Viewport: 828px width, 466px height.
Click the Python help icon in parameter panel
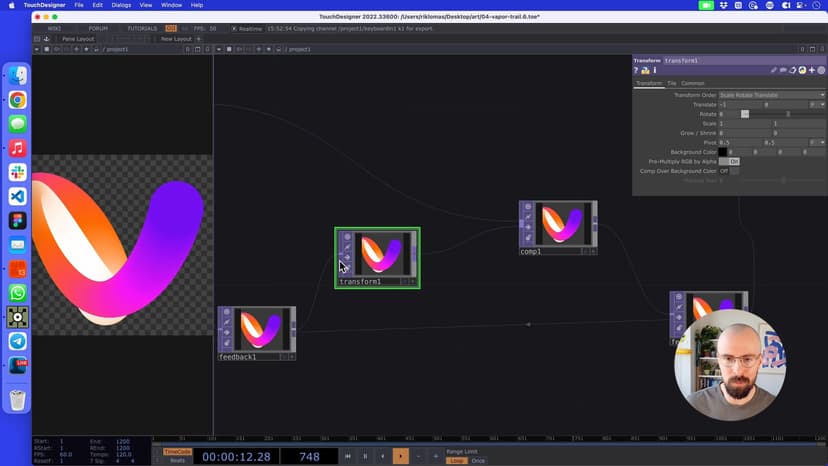[x=645, y=71]
